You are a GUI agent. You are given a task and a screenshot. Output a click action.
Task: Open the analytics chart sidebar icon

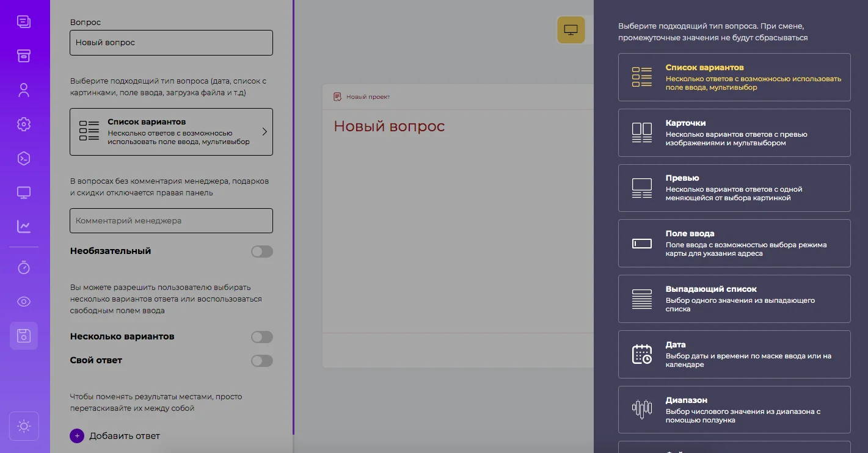pos(24,227)
